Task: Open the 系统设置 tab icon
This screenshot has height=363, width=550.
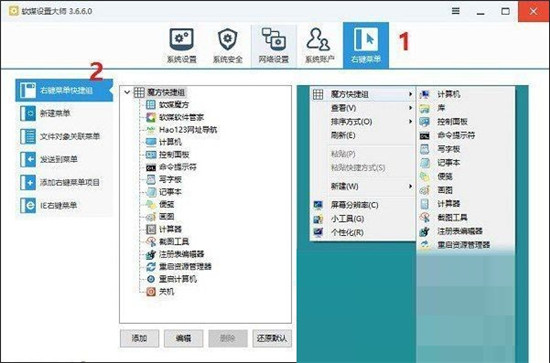Action: [181, 39]
